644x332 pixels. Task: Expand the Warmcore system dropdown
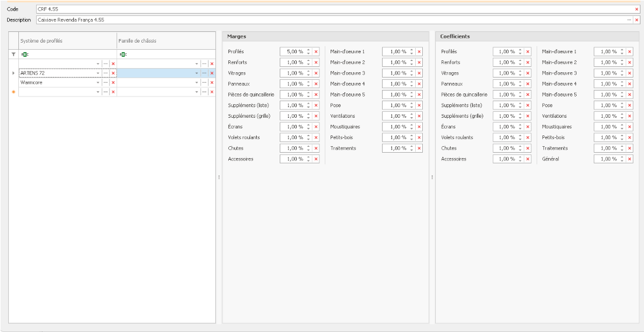tap(98, 83)
